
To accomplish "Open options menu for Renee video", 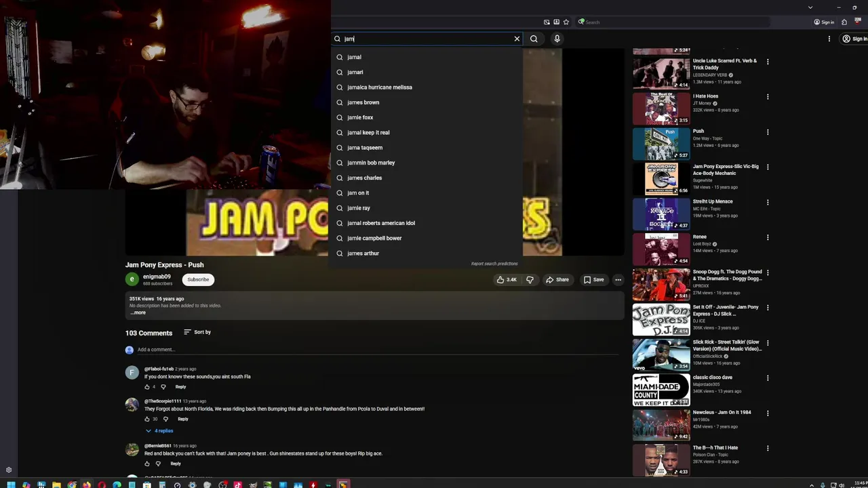I will (768, 237).
